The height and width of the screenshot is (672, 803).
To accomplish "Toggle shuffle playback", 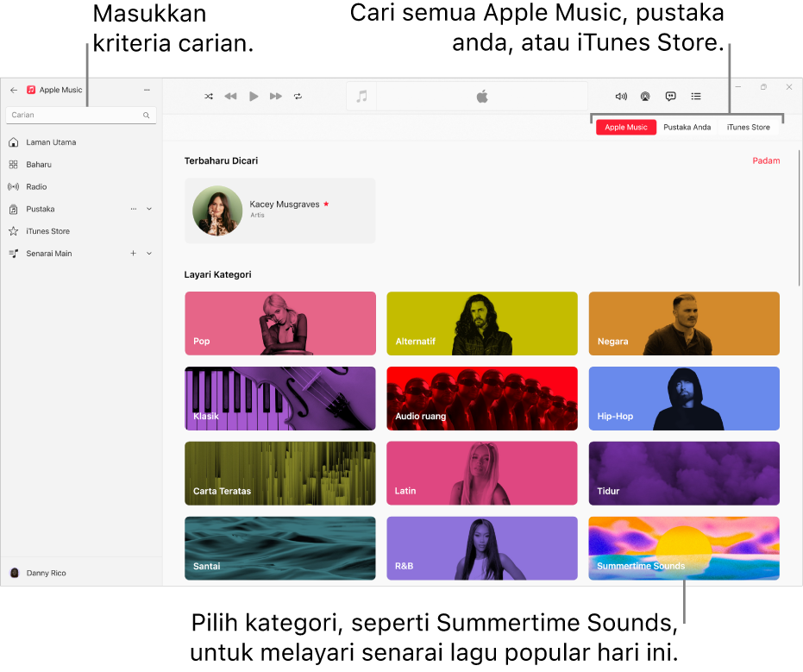I will click(x=209, y=97).
